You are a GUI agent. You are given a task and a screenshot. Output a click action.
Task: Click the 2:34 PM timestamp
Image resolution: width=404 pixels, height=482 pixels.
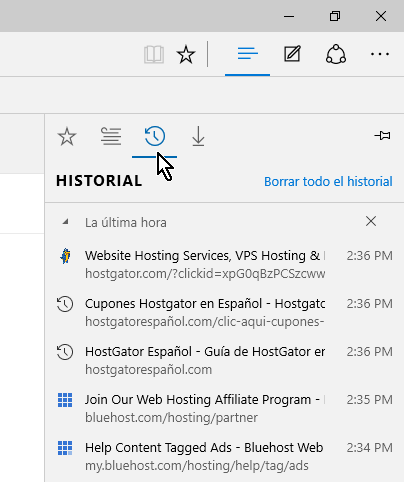(369, 448)
